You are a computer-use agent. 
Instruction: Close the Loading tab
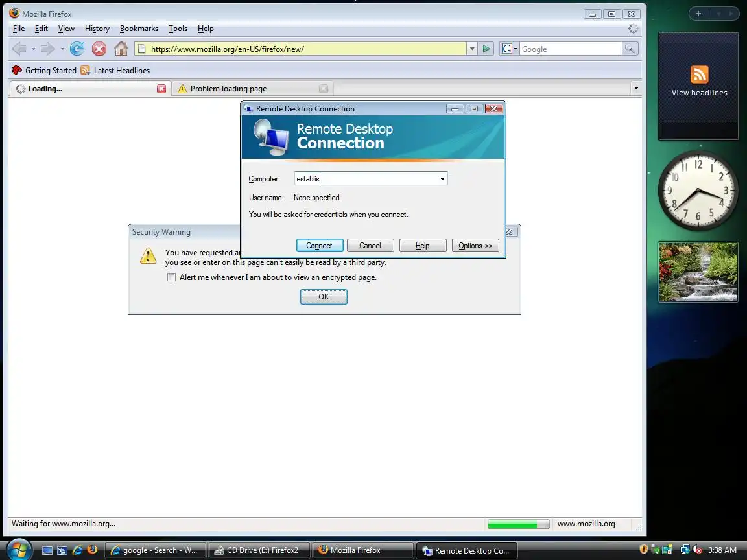161,89
